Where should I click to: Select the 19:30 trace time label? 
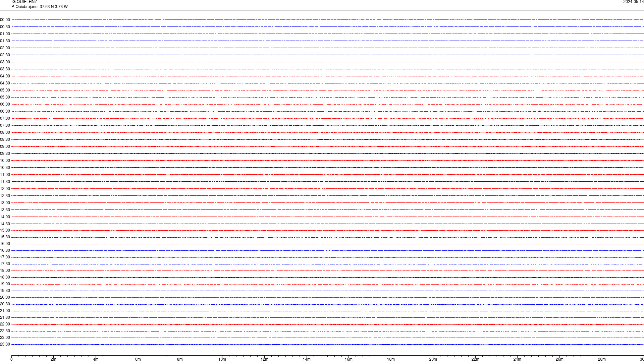[5, 291]
